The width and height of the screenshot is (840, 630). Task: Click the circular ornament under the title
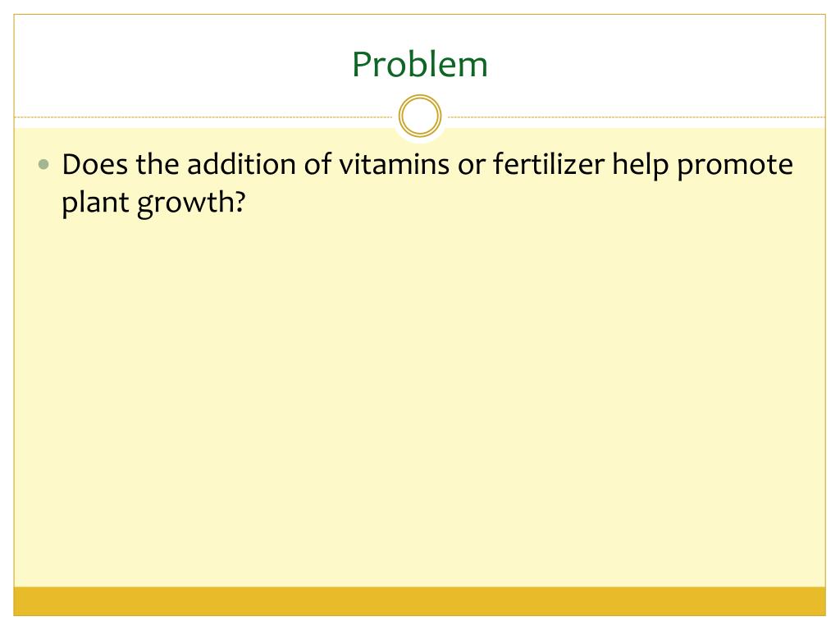tap(420, 116)
